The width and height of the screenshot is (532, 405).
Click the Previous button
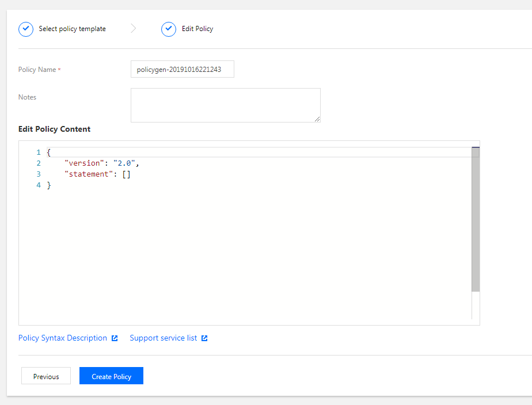point(46,376)
